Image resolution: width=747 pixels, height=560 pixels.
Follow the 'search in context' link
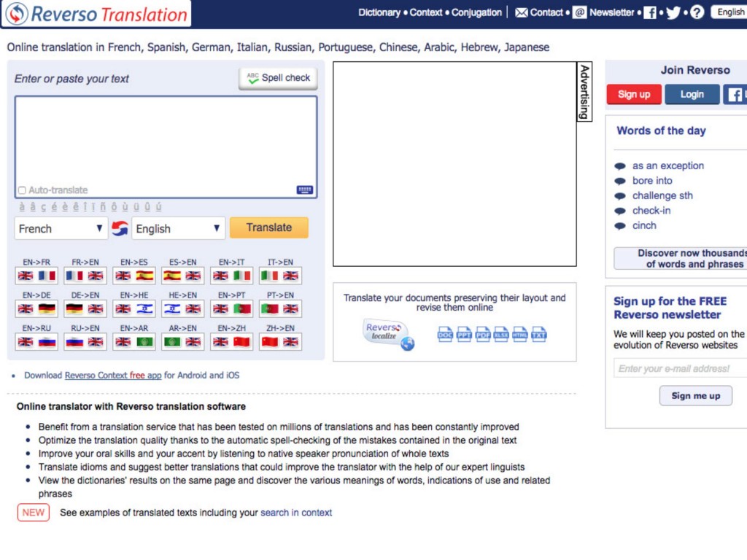coord(296,513)
